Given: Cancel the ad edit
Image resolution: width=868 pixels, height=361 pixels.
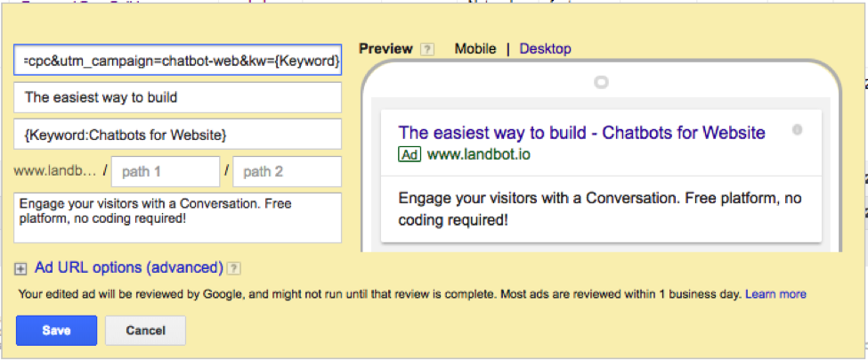Looking at the screenshot, I should pos(146,331).
